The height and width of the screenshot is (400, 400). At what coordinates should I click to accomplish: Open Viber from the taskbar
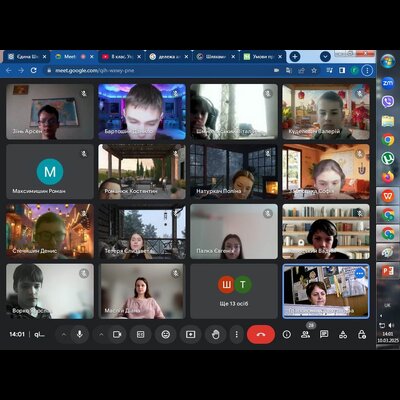point(388,102)
